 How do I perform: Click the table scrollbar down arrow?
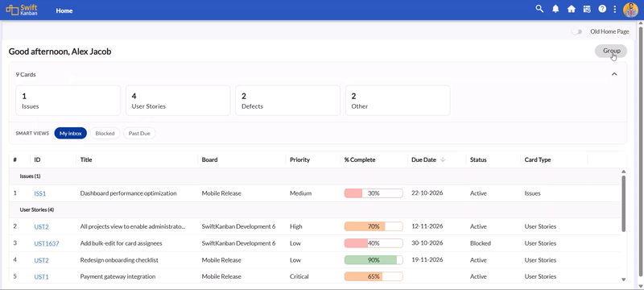[623, 280]
